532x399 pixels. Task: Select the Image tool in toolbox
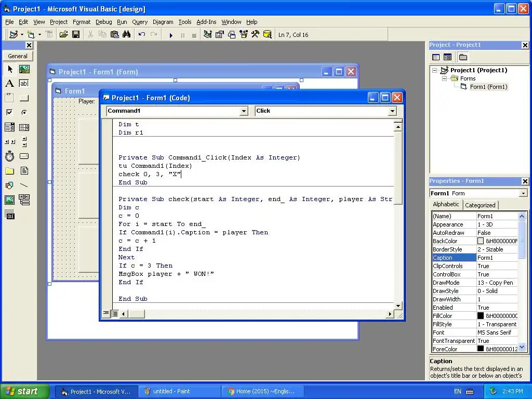[10, 200]
